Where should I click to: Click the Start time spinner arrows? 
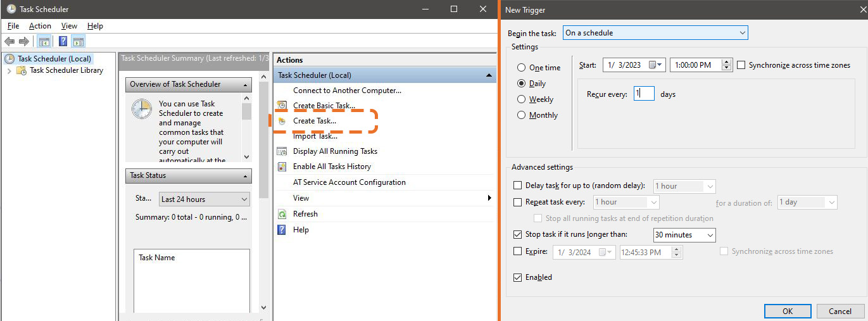point(727,65)
